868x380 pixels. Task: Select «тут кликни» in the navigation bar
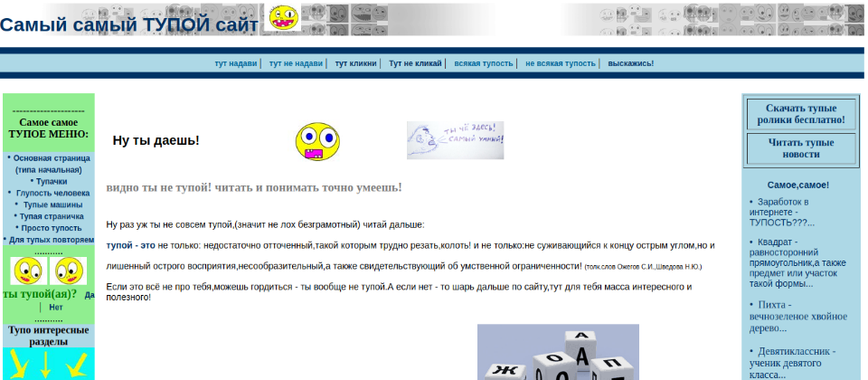tap(355, 64)
